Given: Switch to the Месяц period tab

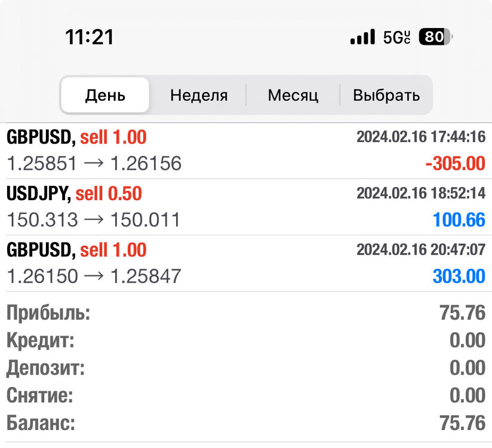Looking at the screenshot, I should 293,95.
